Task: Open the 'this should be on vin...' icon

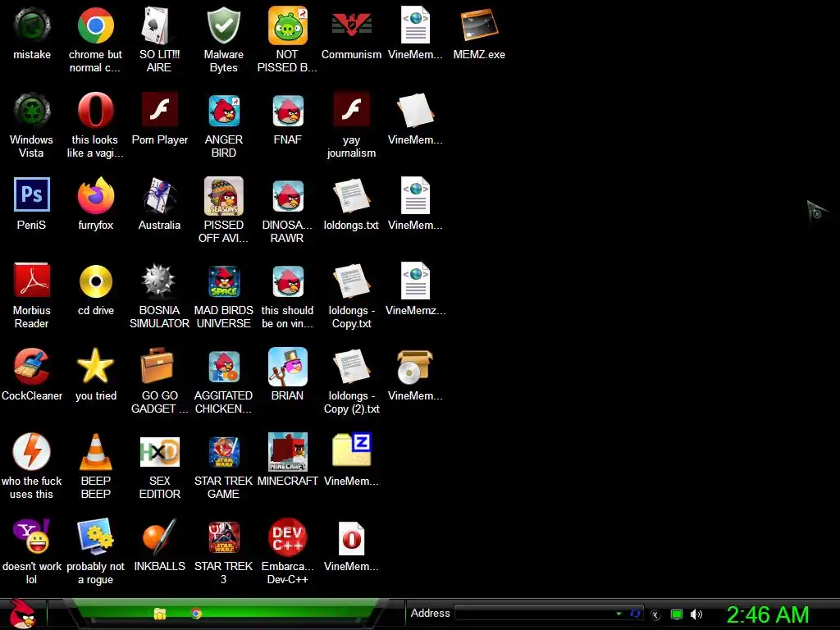Action: pos(288,281)
